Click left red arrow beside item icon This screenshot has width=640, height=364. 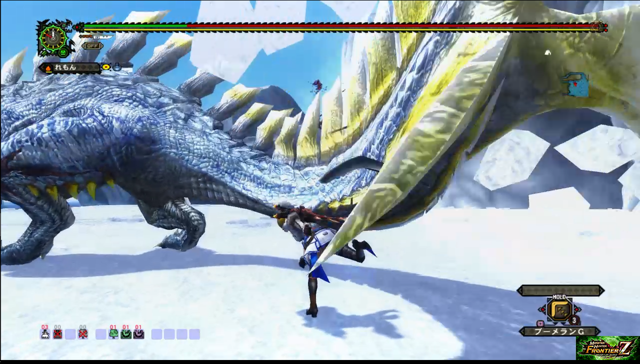point(543,309)
